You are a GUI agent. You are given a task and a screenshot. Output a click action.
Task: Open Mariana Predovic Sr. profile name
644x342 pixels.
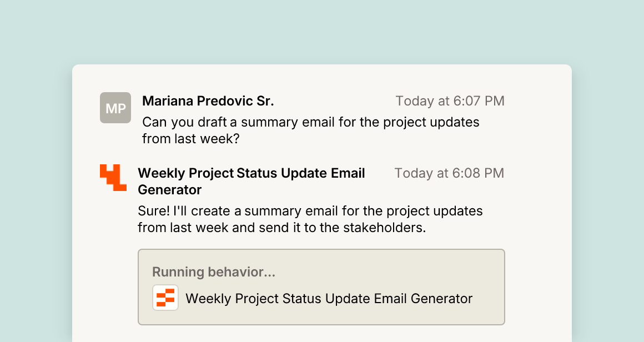coord(208,101)
